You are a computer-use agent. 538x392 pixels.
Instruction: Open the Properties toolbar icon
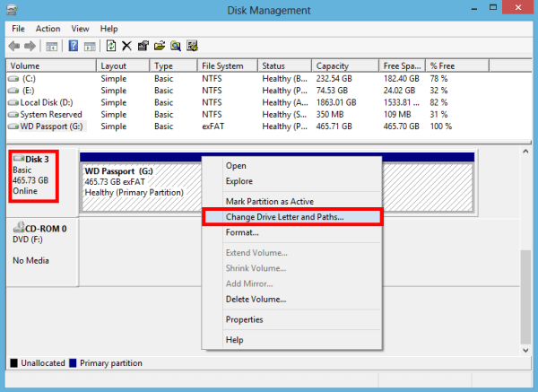point(143,46)
